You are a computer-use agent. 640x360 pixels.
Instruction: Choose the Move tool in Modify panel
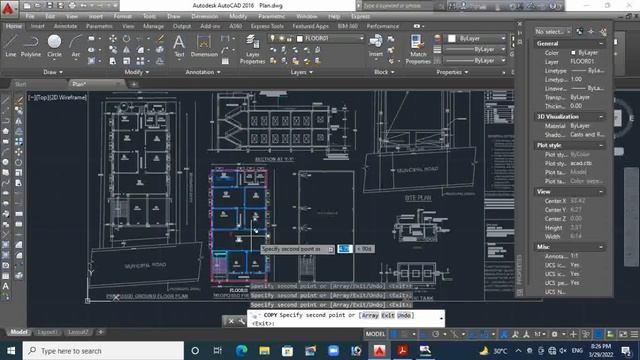(113, 38)
